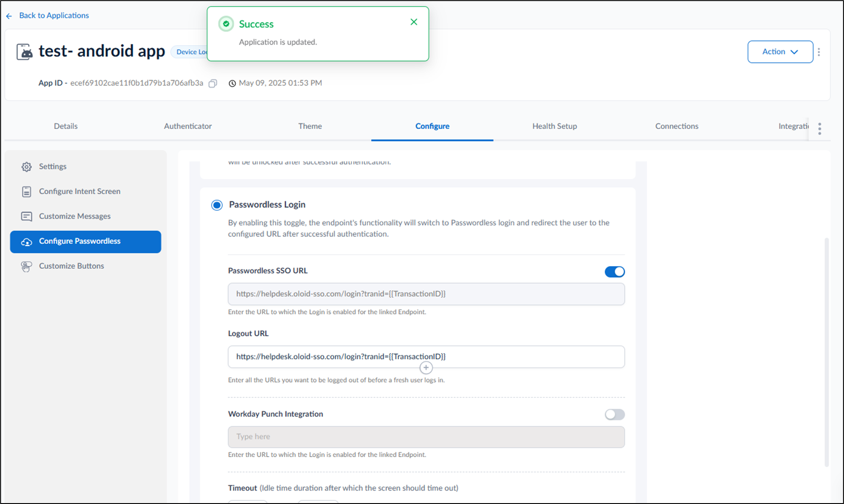This screenshot has width=844, height=504.
Task: Click the Customize Messages icon
Action: pyautogui.click(x=27, y=217)
